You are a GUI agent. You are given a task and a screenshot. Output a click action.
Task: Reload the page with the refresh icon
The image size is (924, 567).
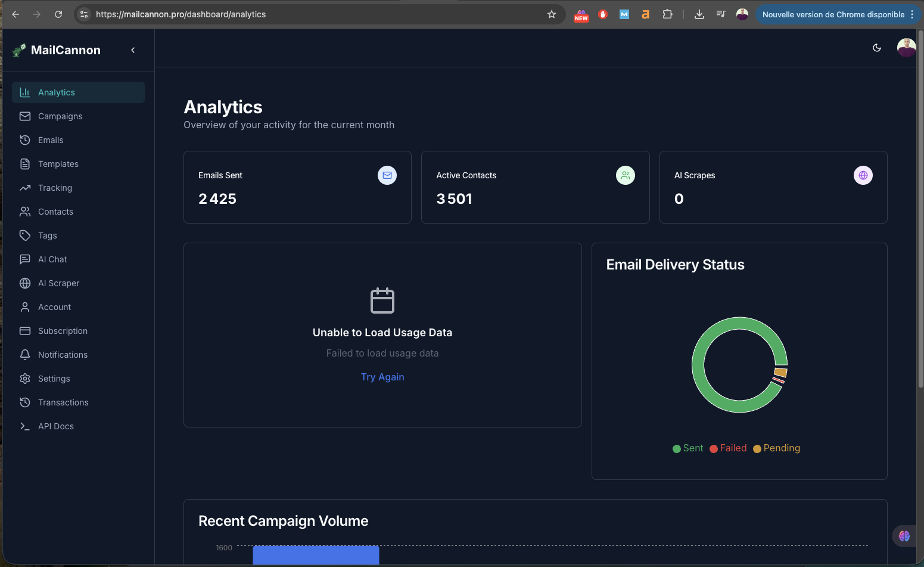click(58, 14)
